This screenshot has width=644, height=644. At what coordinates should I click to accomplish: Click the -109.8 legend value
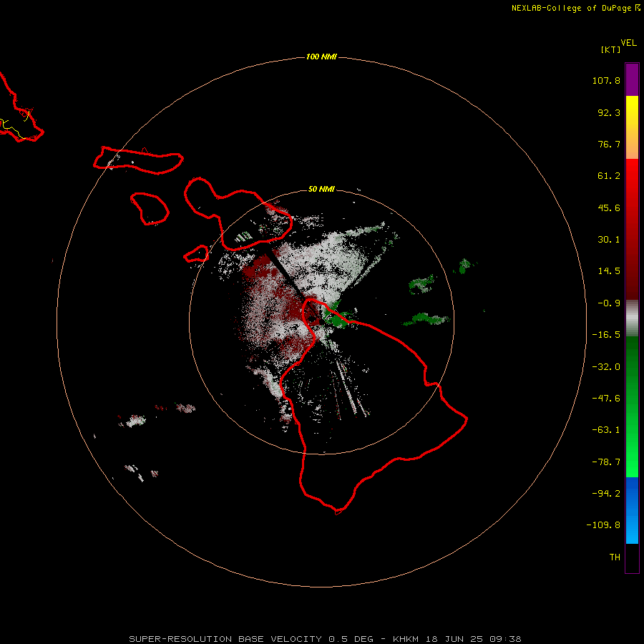[x=603, y=525]
